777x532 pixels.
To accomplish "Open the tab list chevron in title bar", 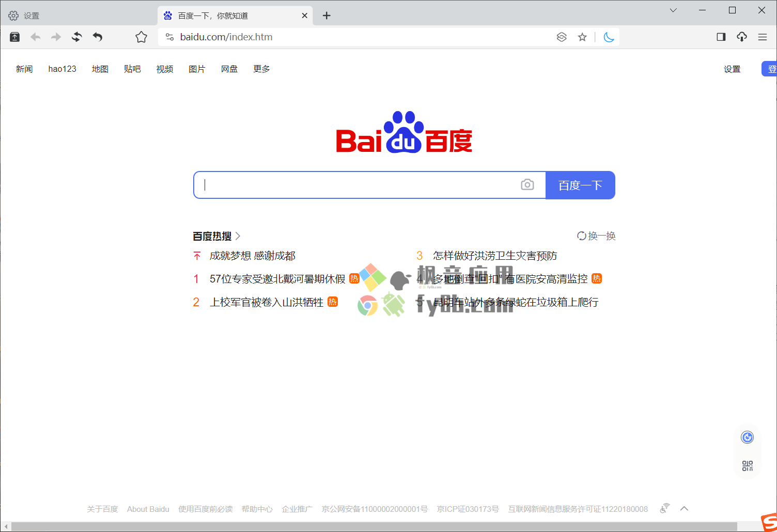I will pos(673,10).
